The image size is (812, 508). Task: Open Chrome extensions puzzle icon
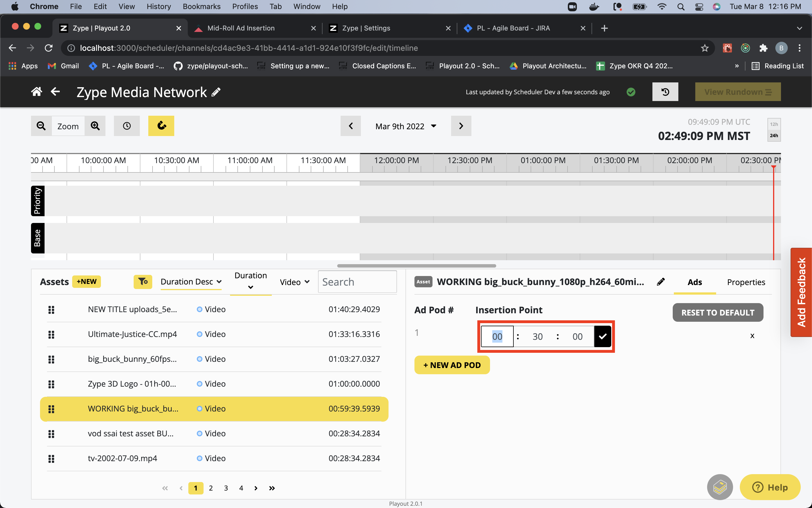click(x=763, y=48)
